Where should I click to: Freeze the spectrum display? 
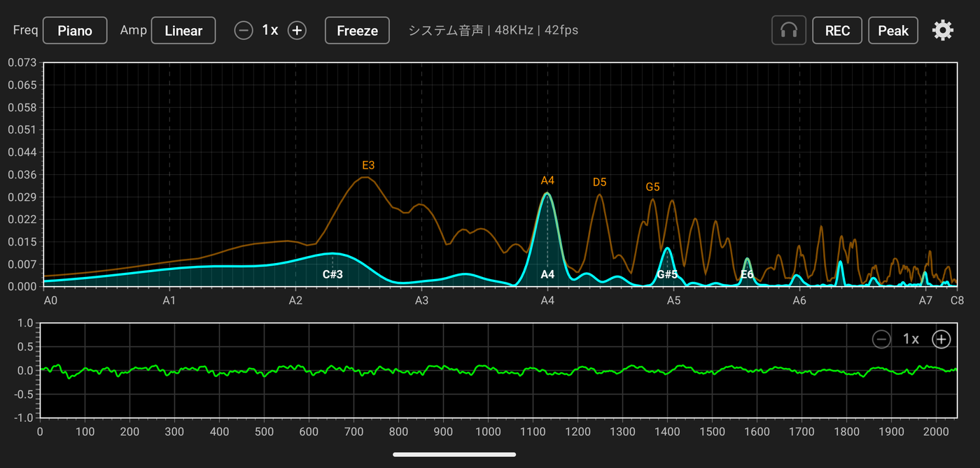[357, 31]
